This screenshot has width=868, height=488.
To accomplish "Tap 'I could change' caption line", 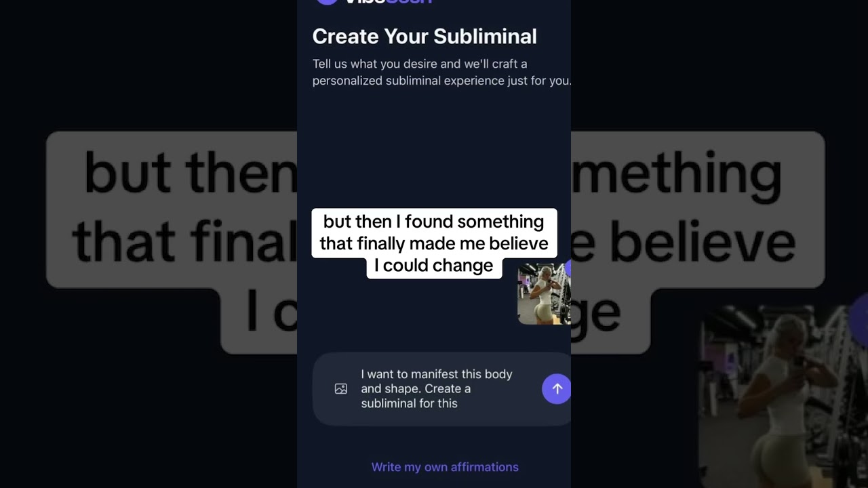I will (x=434, y=266).
